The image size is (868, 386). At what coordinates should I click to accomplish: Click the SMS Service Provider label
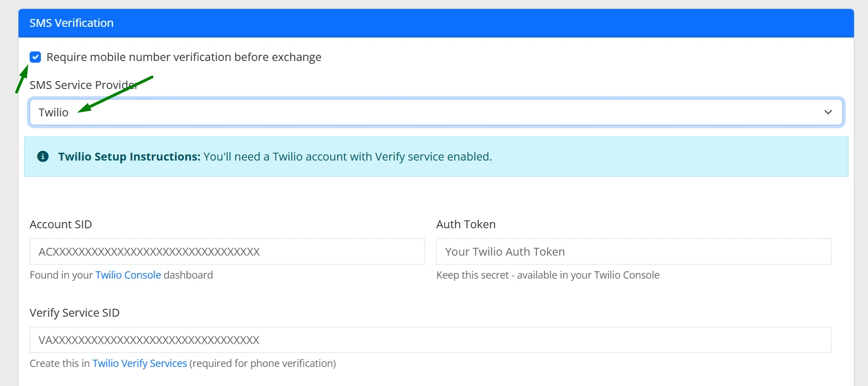click(x=84, y=85)
